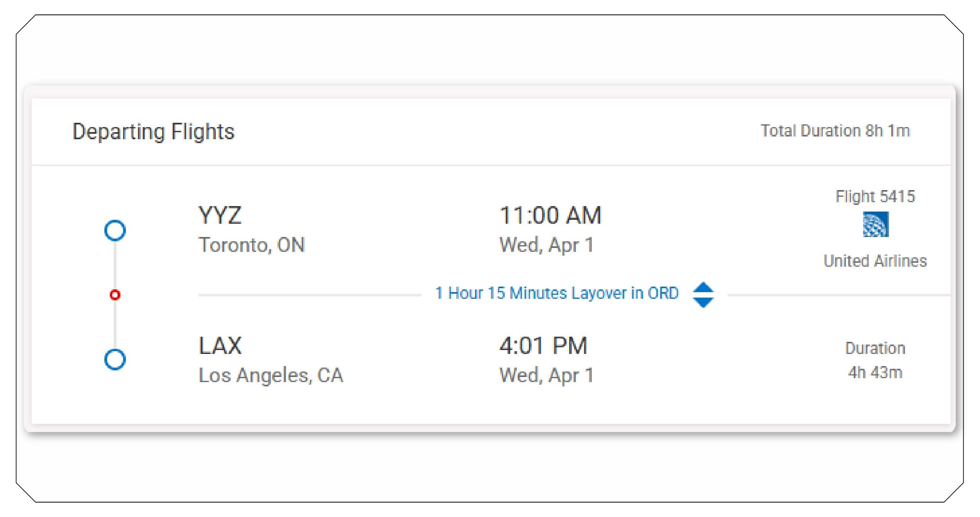Image resolution: width=980 pixels, height=517 pixels.
Task: Click the United Airlines globe logo
Action: (x=875, y=224)
